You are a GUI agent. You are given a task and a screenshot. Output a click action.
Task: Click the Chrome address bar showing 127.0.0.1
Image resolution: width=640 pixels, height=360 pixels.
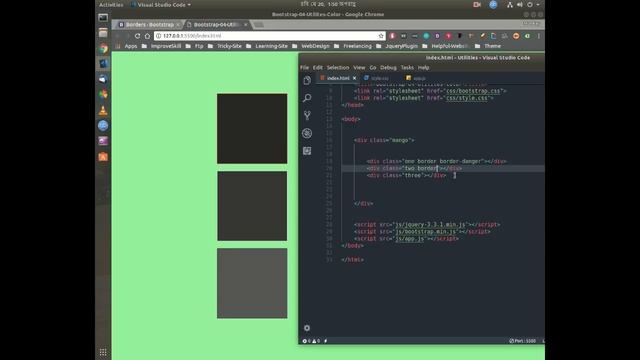(269, 36)
